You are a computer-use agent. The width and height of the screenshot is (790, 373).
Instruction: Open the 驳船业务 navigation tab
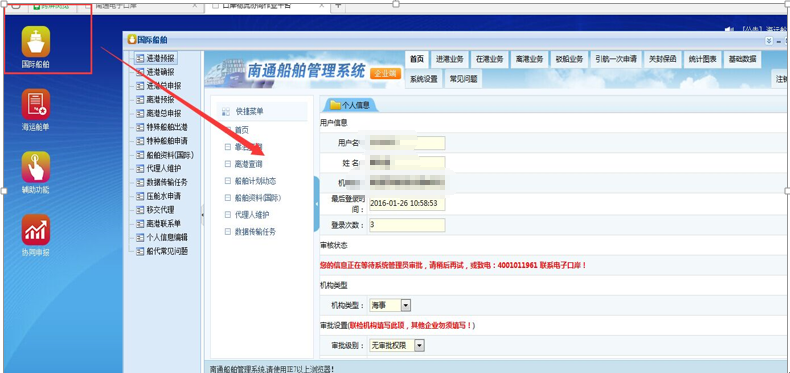click(569, 59)
